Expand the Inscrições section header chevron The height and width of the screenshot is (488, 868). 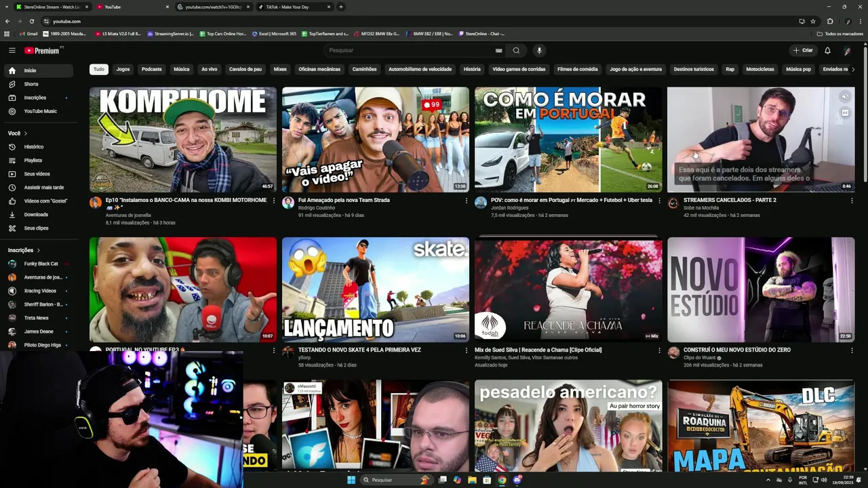(38, 250)
